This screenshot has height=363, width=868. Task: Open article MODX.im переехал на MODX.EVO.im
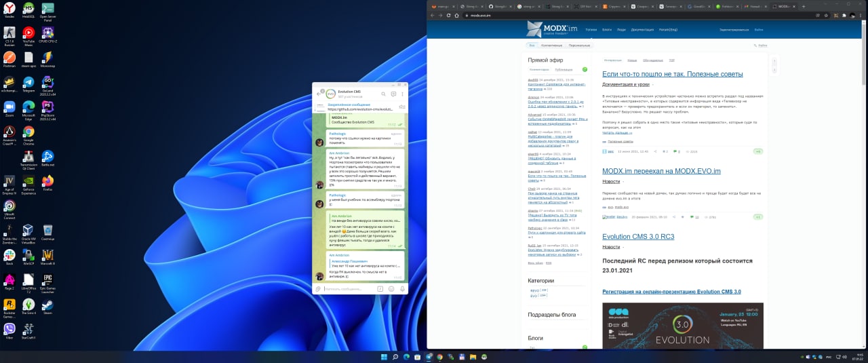tap(661, 171)
